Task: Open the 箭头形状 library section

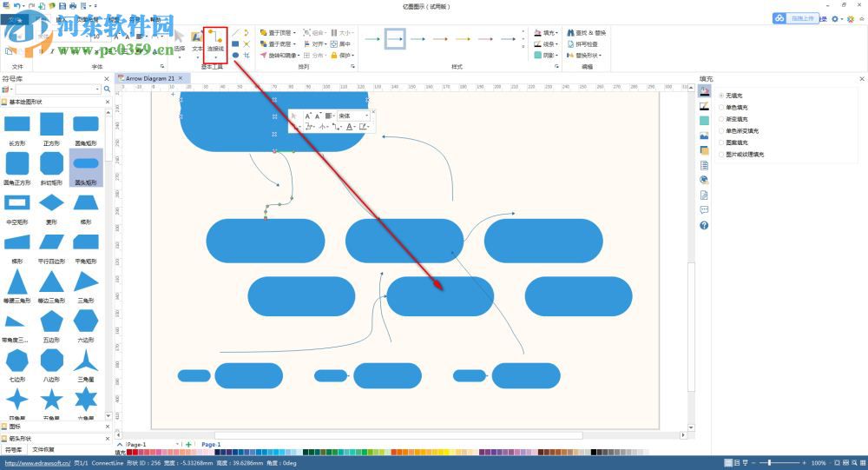Action: [53, 439]
